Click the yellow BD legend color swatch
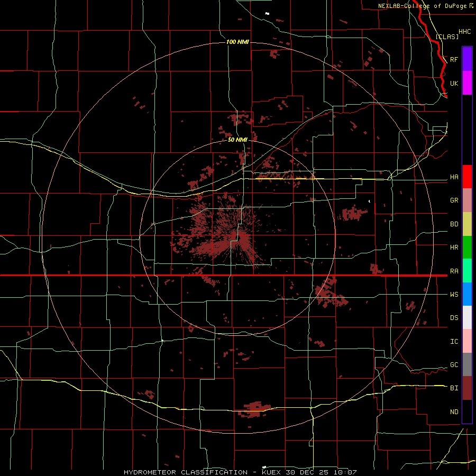The height and width of the screenshot is (476, 476). click(467, 224)
